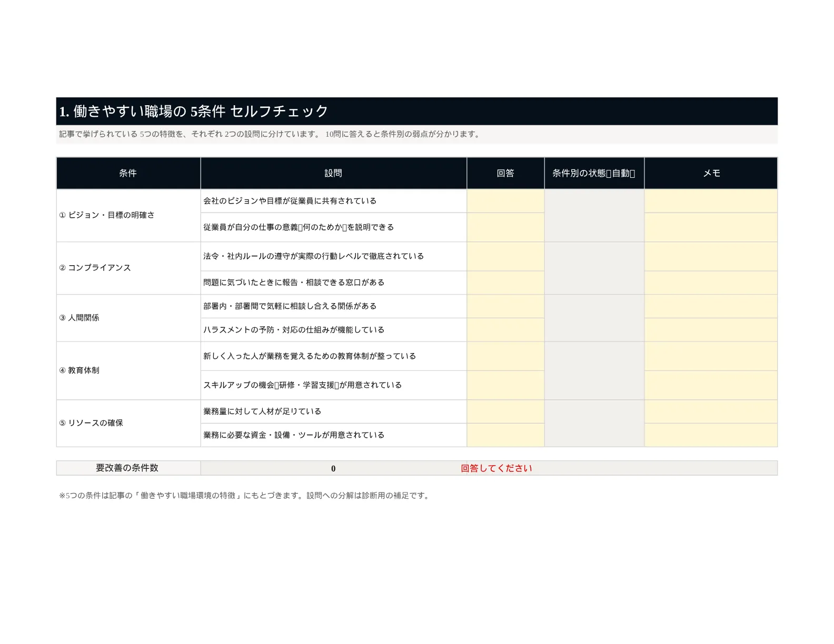Select 回答 cell for 資金・設備・ツール question
The width and height of the screenshot is (834, 644).
click(505, 435)
